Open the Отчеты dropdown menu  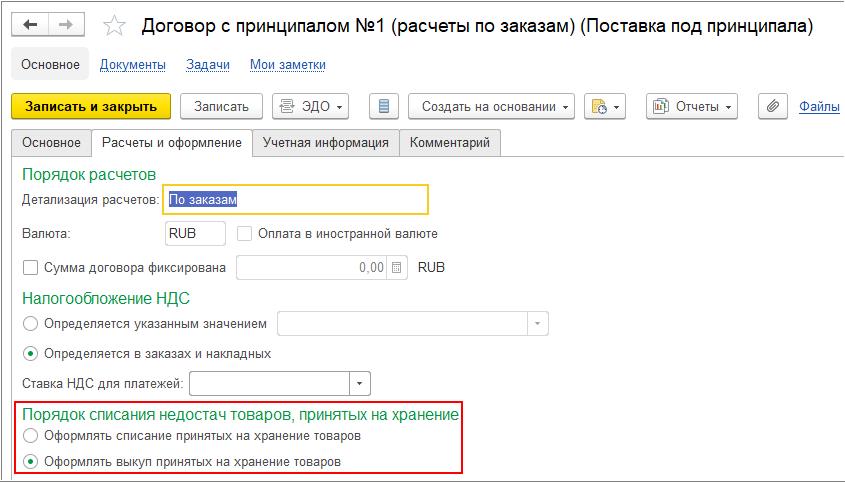(x=692, y=106)
